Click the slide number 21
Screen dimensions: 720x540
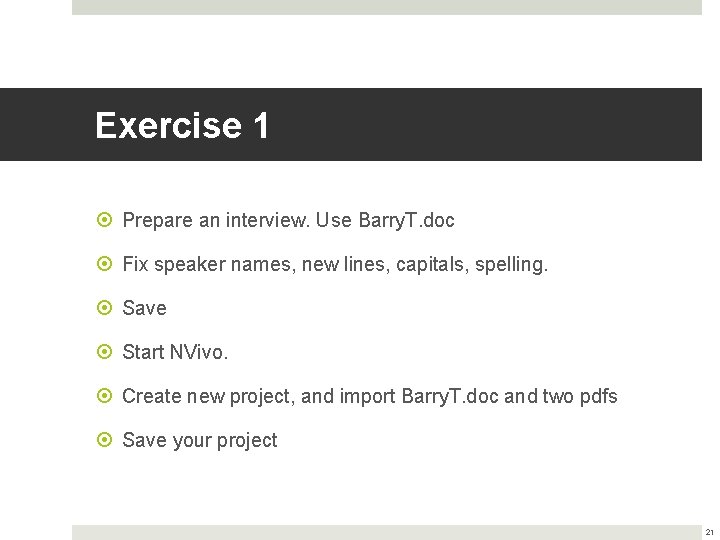pos(709,532)
